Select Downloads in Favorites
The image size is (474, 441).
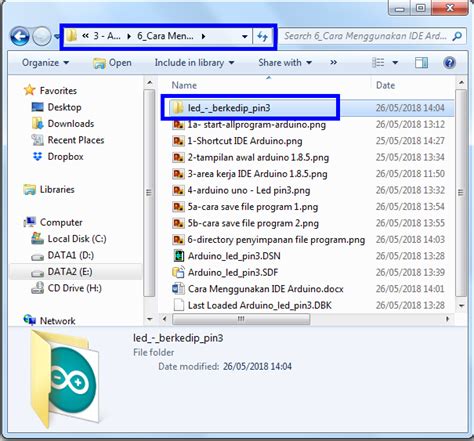click(x=71, y=124)
